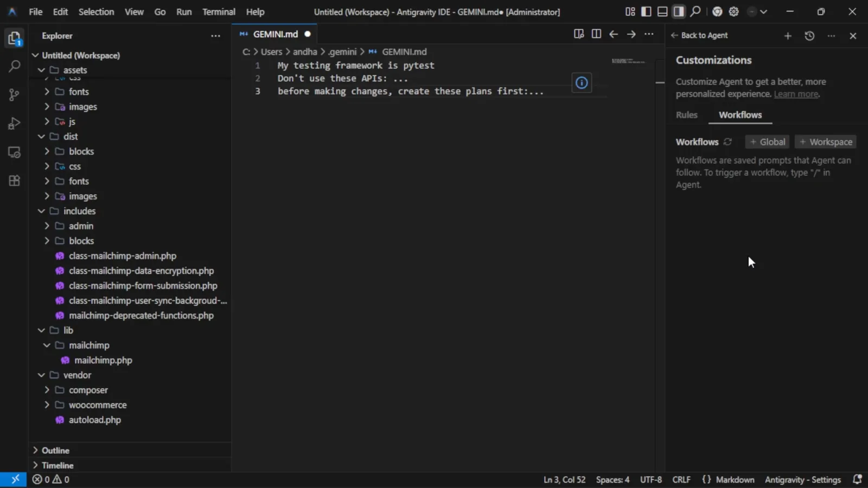Show errors and warnings problems count
Image resolution: width=868 pixels, height=488 pixels.
pos(50,479)
